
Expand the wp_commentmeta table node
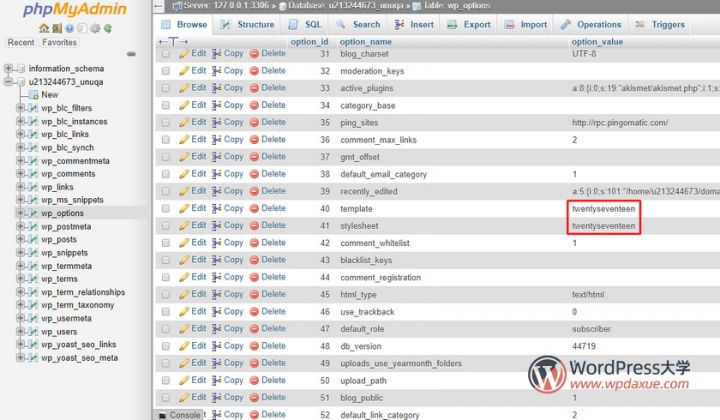click(20, 161)
